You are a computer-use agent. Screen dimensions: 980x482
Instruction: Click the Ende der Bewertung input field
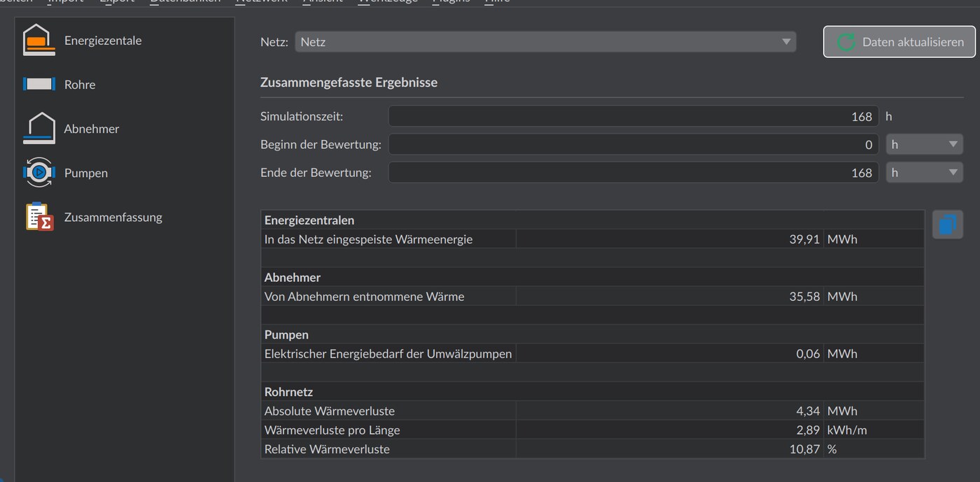click(633, 173)
